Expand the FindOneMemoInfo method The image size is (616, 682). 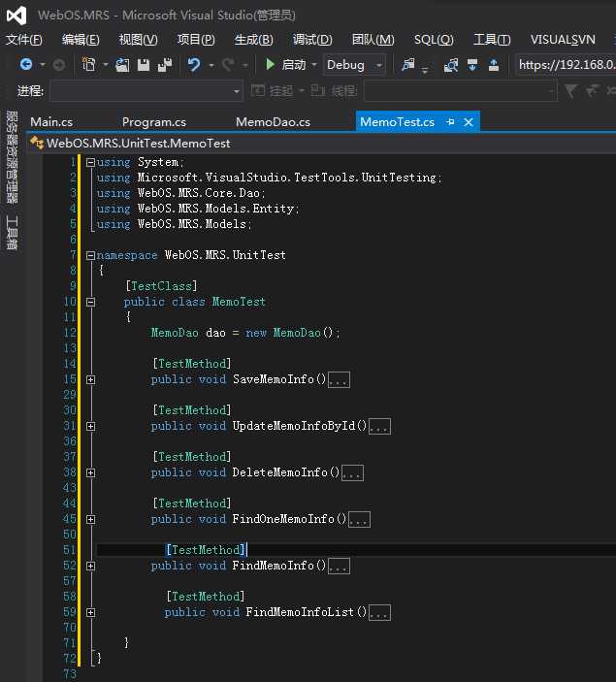(x=90, y=519)
